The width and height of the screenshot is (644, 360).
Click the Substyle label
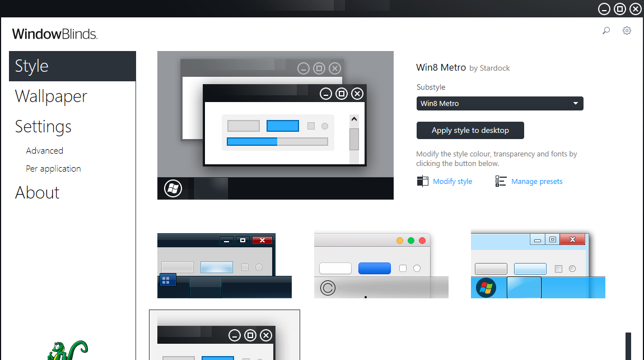[431, 87]
